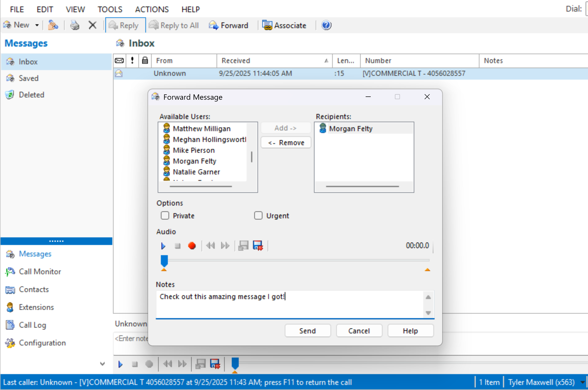
Task: Open Call Monitor in sidebar
Action: pos(40,272)
